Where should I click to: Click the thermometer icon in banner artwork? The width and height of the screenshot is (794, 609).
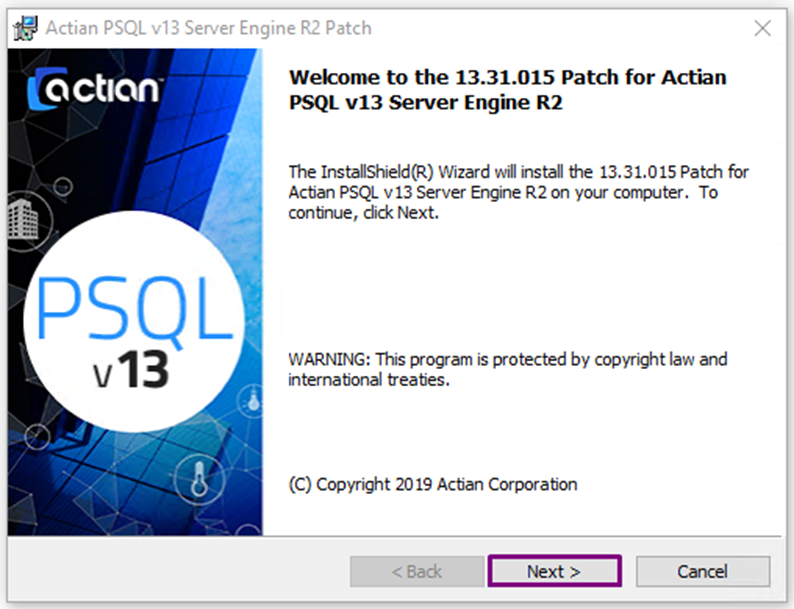pyautogui.click(x=199, y=479)
